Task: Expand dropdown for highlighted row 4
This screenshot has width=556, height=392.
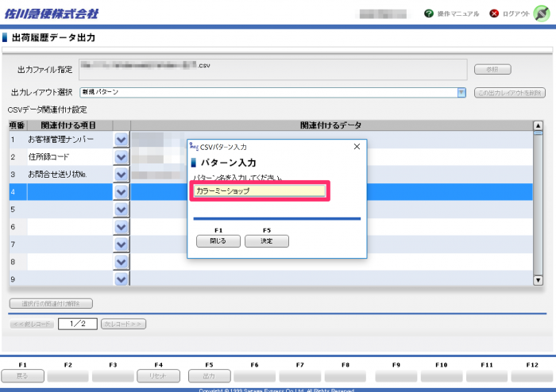Action: [x=122, y=192]
